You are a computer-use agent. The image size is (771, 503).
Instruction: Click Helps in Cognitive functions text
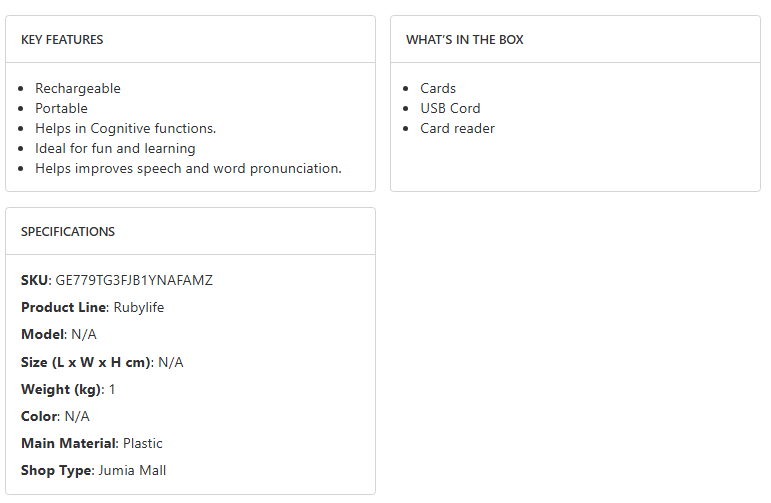point(126,128)
